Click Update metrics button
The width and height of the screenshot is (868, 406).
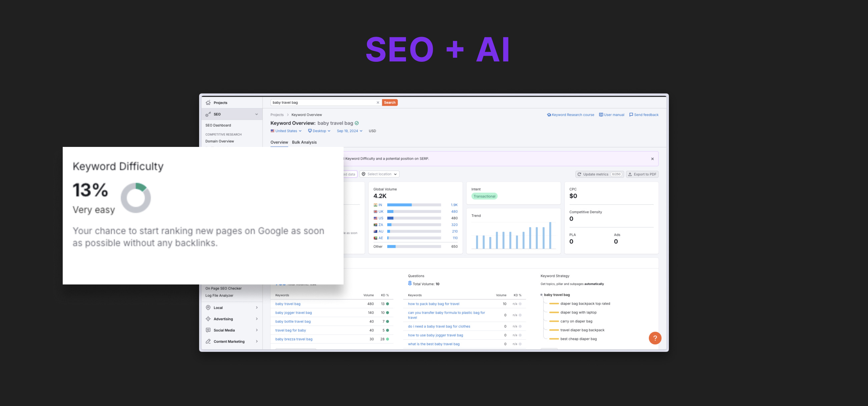tap(599, 174)
